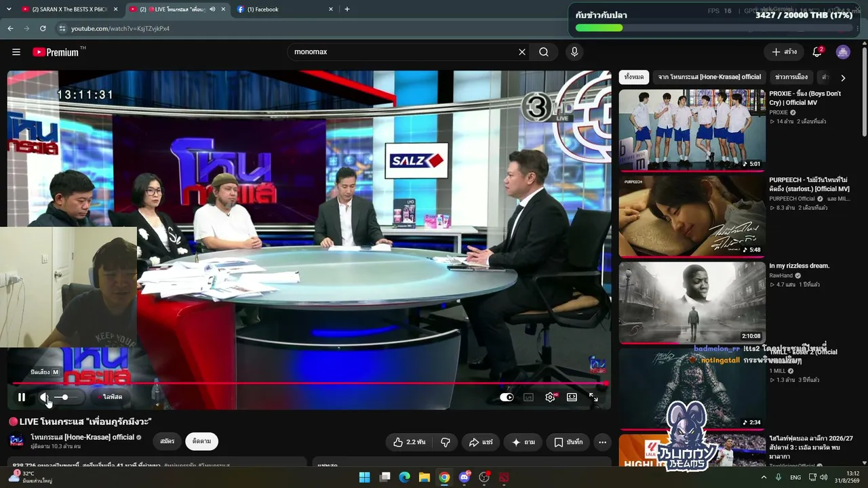Toggle subtitles on the player
Image resolution: width=868 pixels, height=488 pixels.
[x=528, y=397]
